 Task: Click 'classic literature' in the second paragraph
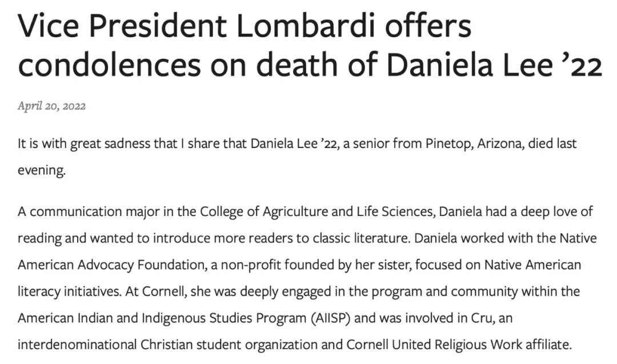pos(361,238)
